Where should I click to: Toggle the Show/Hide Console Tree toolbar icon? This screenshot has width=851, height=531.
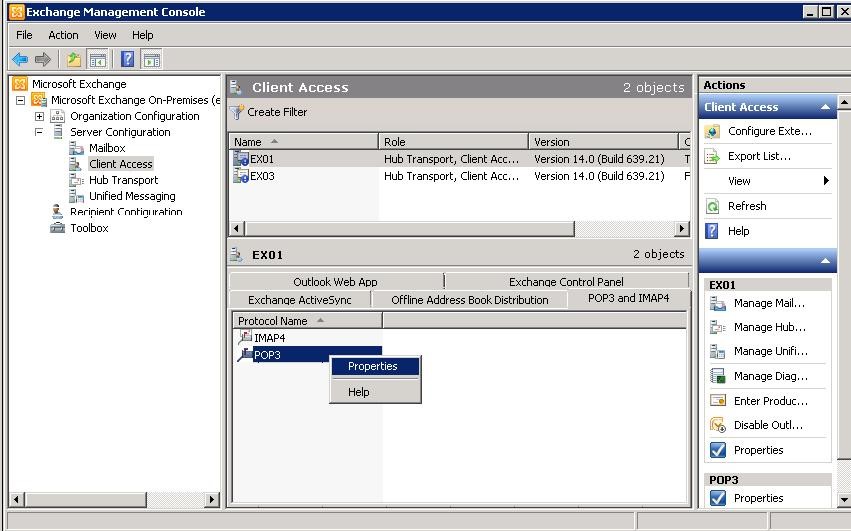98,59
